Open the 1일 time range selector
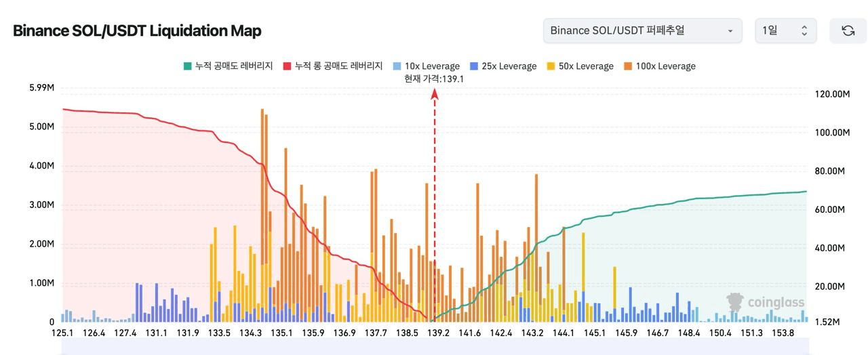This screenshot has height=355, width=868. [x=785, y=31]
